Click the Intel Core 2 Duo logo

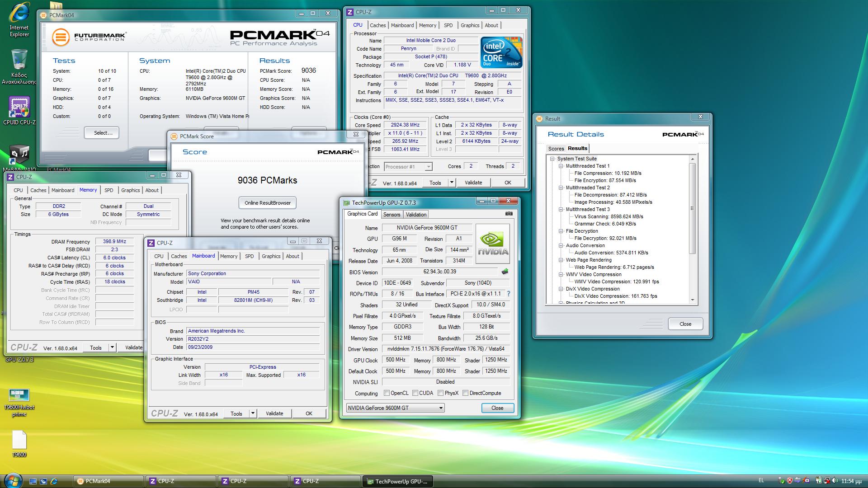point(502,52)
